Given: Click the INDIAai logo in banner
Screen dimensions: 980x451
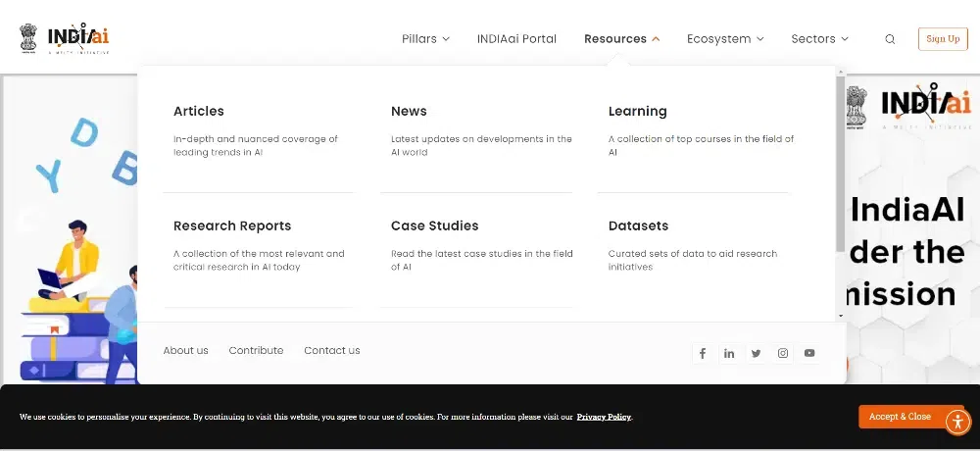Looking at the screenshot, I should (x=926, y=104).
